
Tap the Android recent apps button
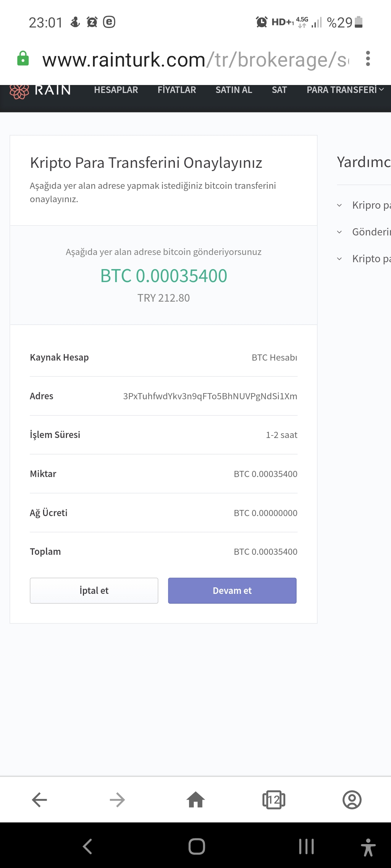(x=306, y=847)
